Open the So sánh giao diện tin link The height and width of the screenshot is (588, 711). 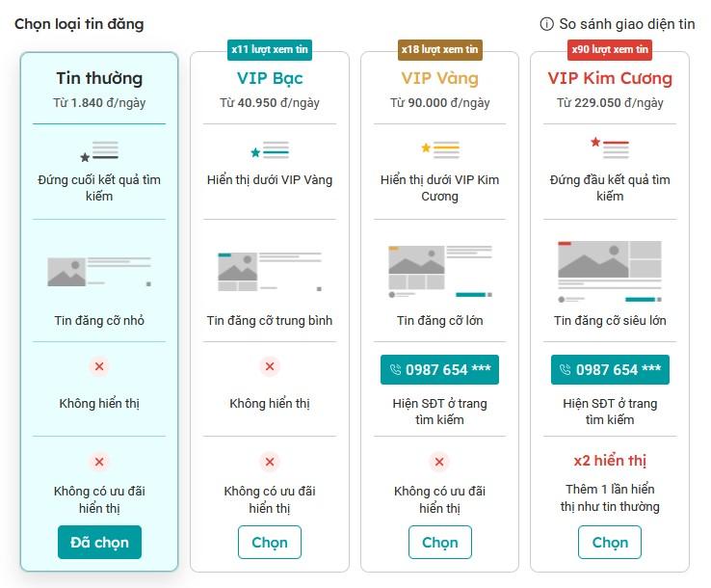tap(626, 24)
